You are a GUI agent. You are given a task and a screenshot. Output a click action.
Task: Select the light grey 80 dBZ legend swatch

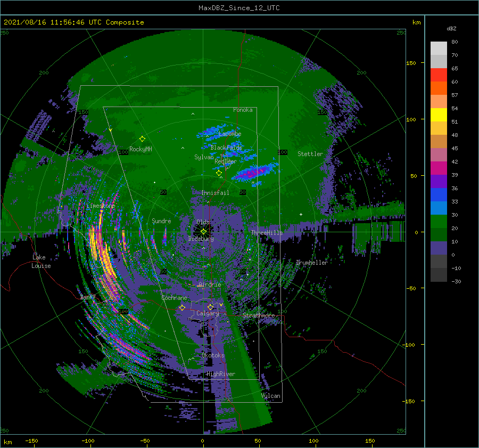pyautogui.click(x=439, y=48)
